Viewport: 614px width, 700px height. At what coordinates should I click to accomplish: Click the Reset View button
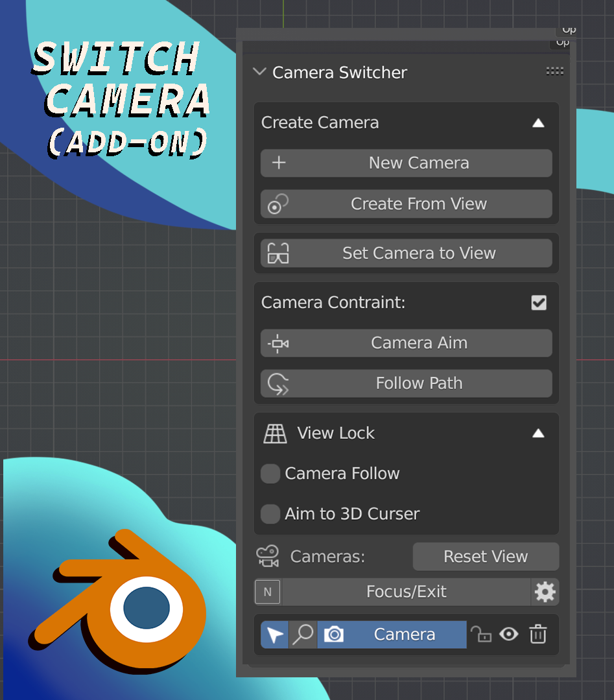tap(486, 557)
